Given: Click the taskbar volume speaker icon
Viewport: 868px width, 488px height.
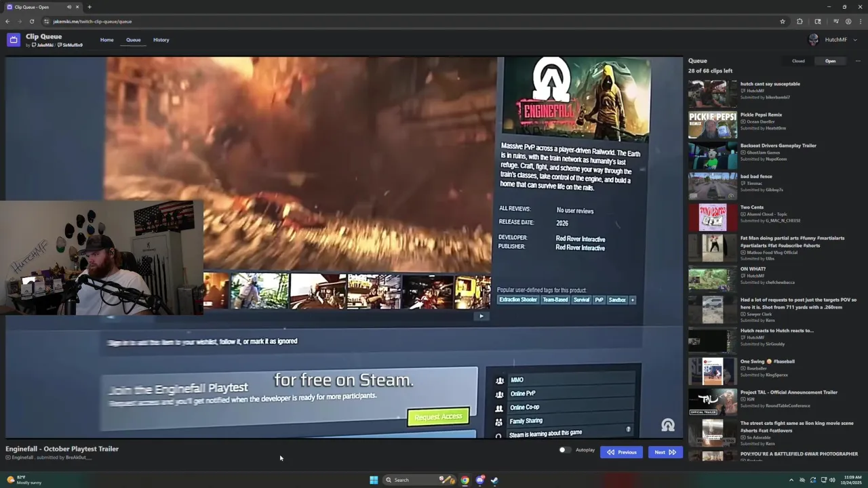Looking at the screenshot, I should (832, 480).
